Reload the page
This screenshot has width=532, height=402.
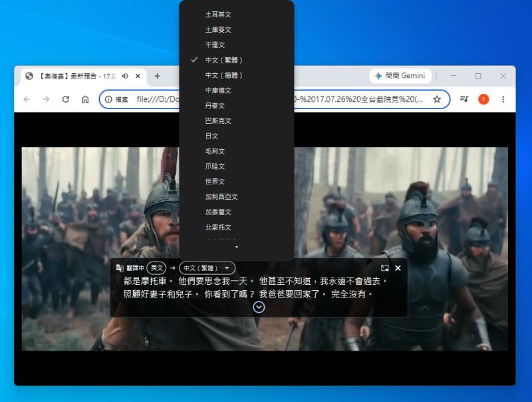click(65, 99)
